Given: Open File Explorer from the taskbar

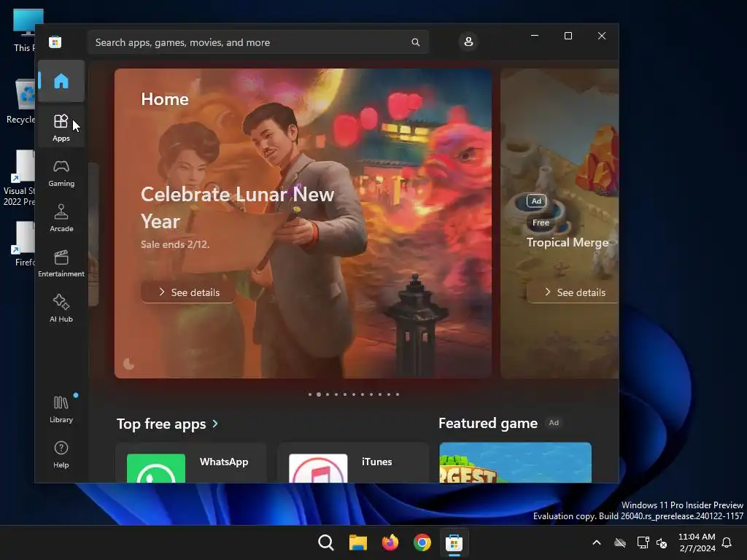Looking at the screenshot, I should 357,542.
